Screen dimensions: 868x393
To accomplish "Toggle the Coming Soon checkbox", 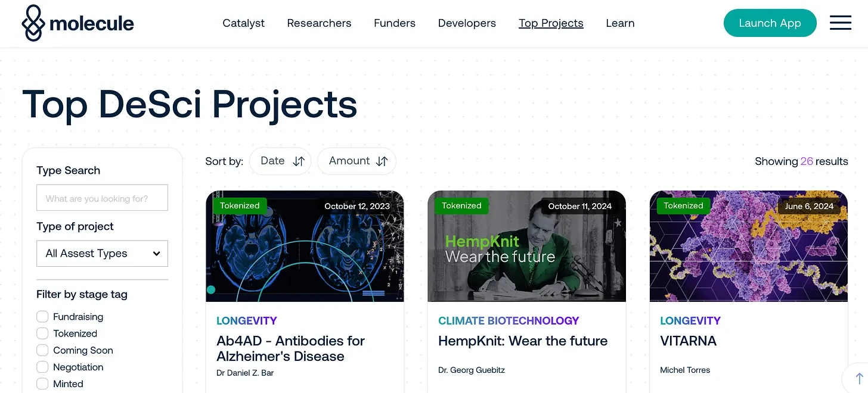I will tap(42, 350).
